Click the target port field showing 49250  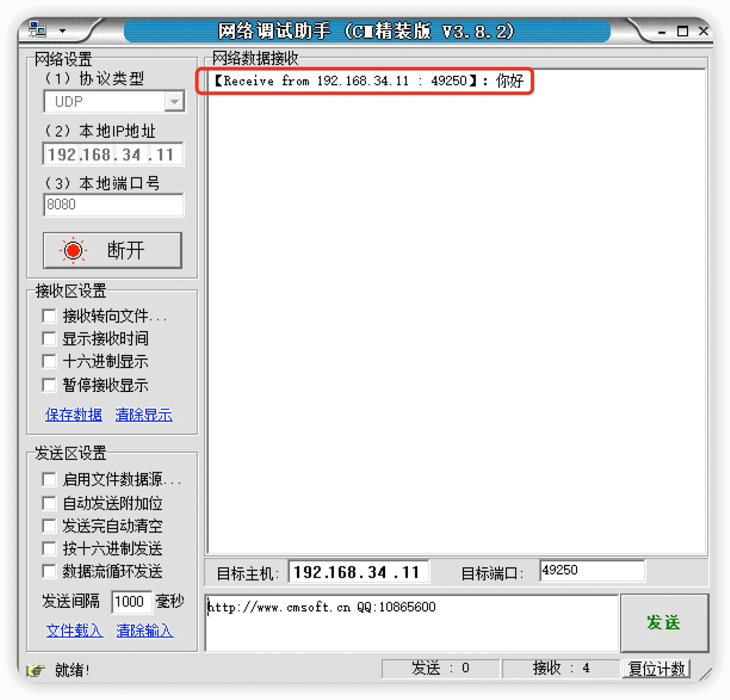pos(592,570)
